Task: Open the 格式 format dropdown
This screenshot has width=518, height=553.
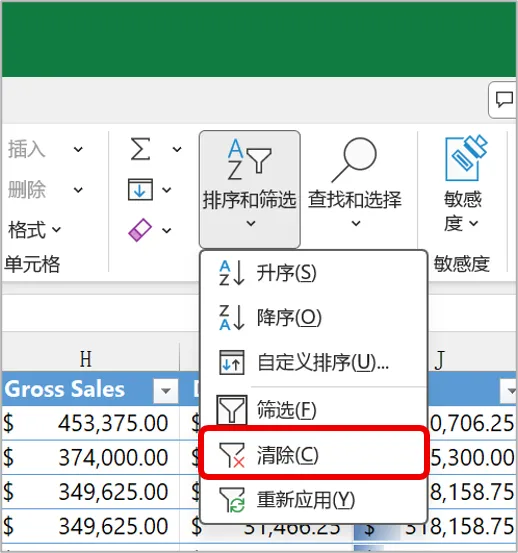Action: pyautogui.click(x=34, y=230)
